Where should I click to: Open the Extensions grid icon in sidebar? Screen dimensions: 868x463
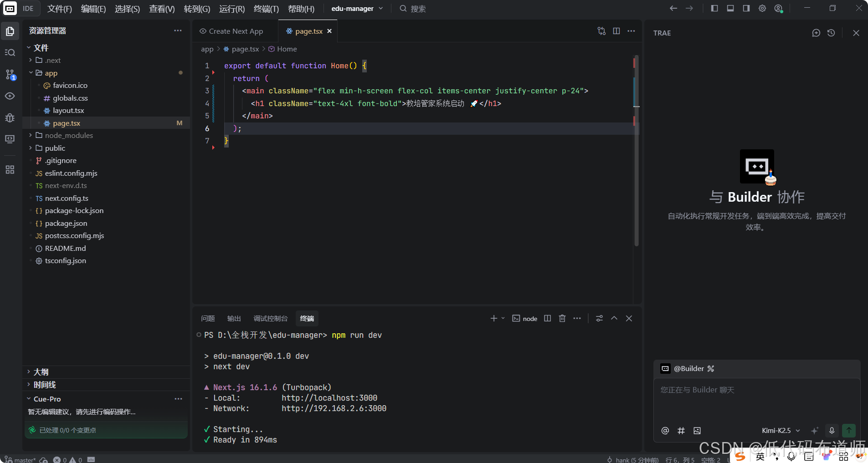(x=10, y=170)
